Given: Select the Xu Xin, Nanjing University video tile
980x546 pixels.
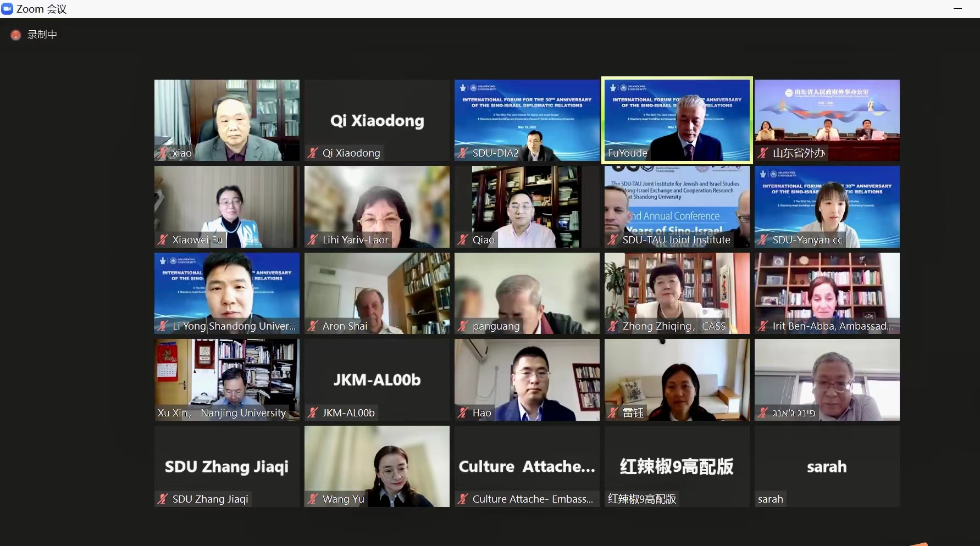Looking at the screenshot, I should click(227, 380).
